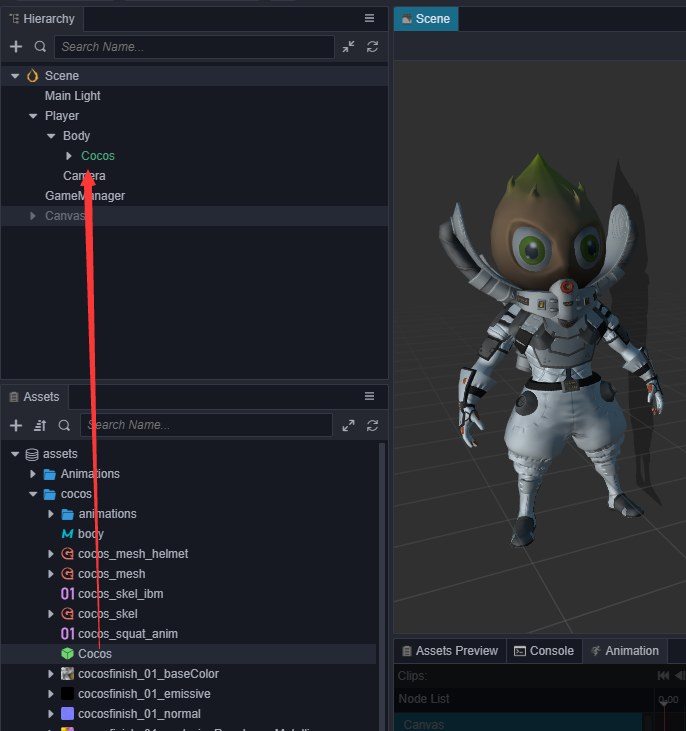Viewport: 686px width, 731px height.
Task: Open the Hierarchy panel menu
Action: click(x=369, y=18)
